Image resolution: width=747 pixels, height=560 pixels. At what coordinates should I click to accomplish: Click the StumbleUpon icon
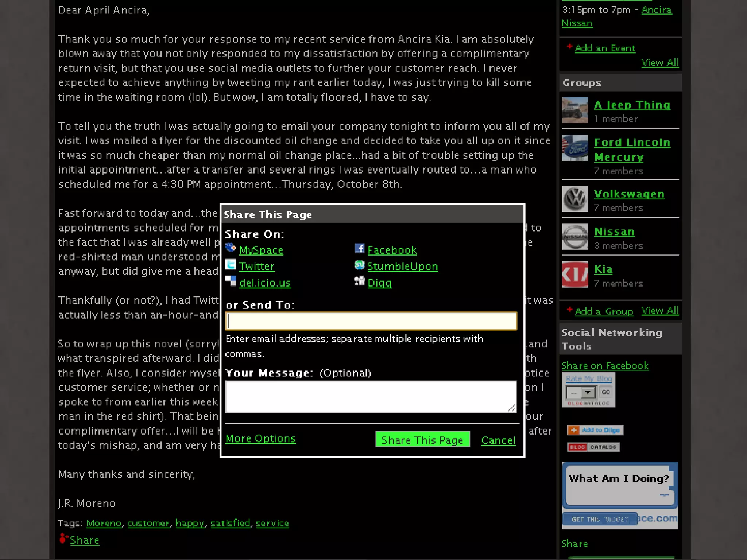[359, 265]
